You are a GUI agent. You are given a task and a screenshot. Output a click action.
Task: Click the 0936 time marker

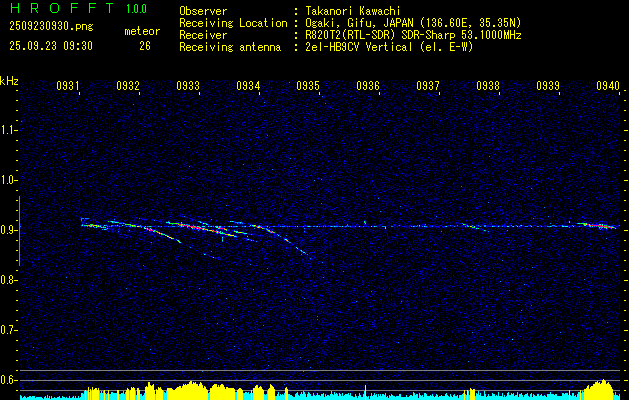click(x=368, y=85)
